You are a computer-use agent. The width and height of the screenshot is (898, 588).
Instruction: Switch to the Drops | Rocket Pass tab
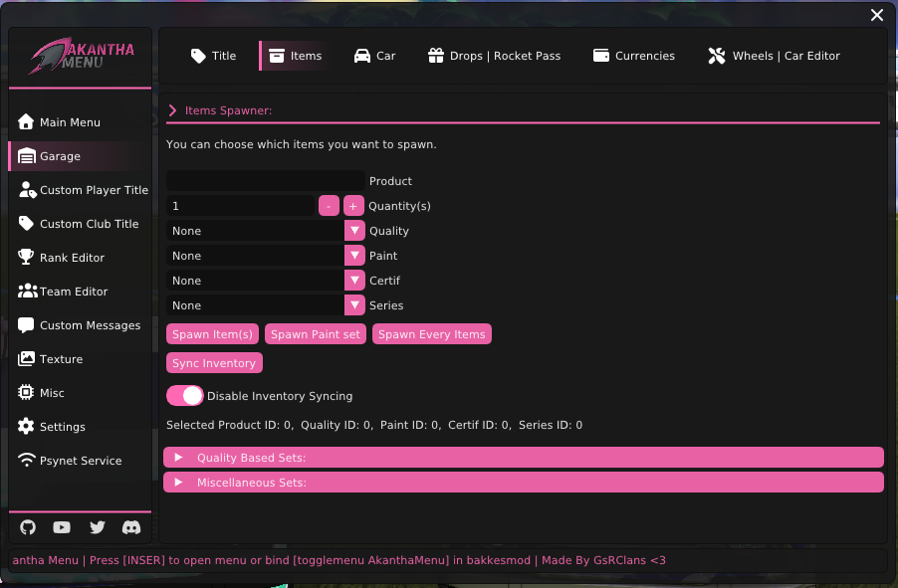[494, 56]
